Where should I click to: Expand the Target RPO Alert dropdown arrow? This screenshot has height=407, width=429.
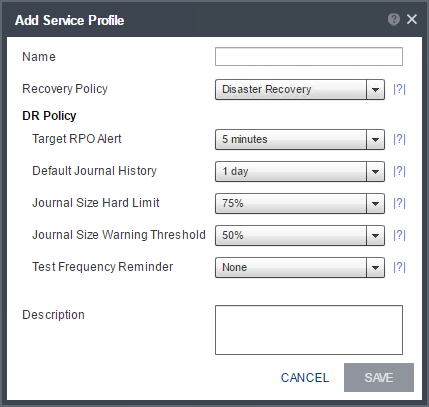pyautogui.click(x=375, y=139)
